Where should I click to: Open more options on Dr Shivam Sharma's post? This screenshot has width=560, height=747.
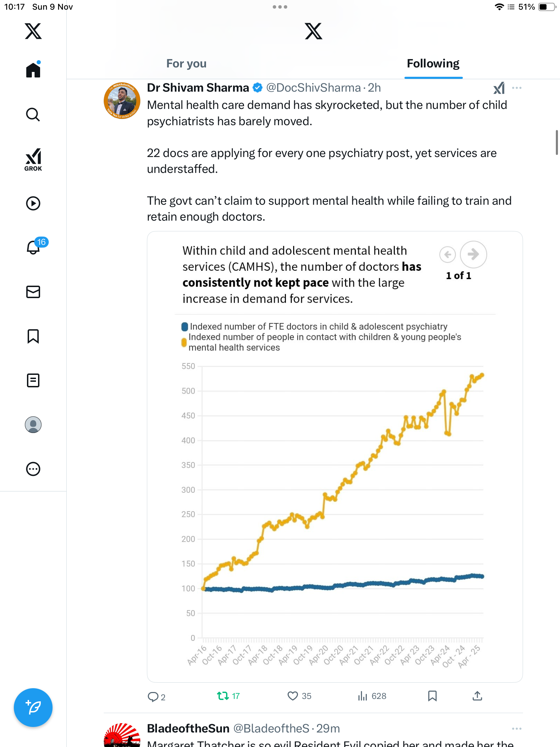tap(516, 88)
